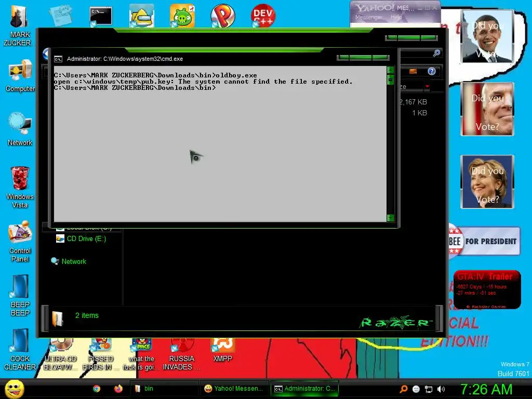Click the 7:26 AM taskbar clock

click(x=486, y=389)
